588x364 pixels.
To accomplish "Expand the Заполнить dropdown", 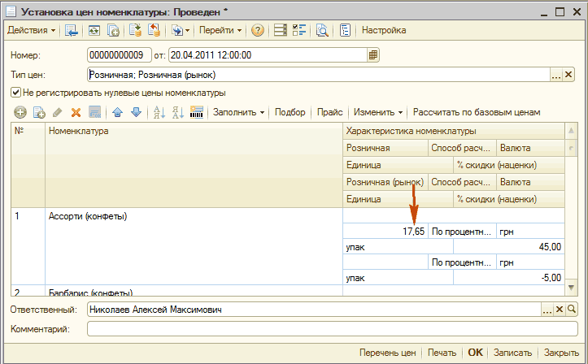I will [x=238, y=112].
